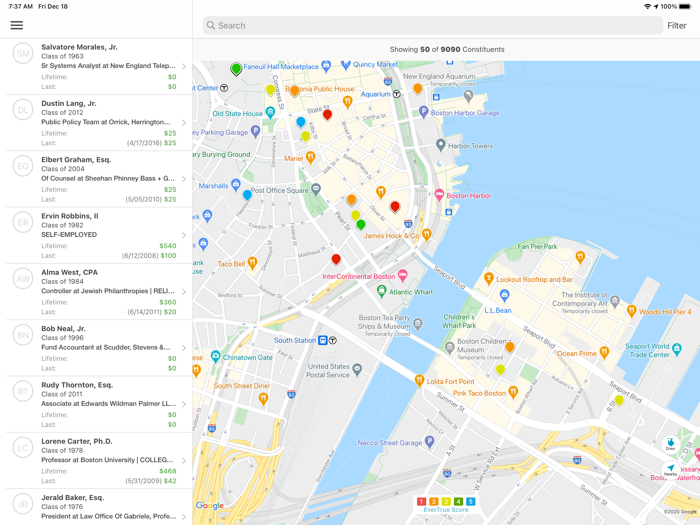
Task: Tap the Nearby location arrow button
Action: (671, 470)
